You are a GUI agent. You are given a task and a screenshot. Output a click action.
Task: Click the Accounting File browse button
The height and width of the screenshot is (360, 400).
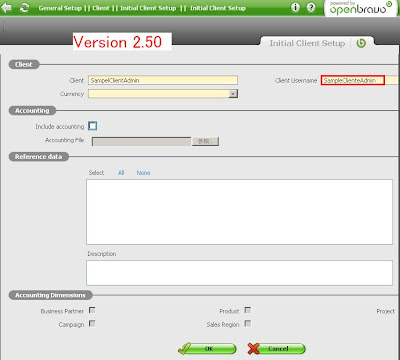(x=205, y=141)
